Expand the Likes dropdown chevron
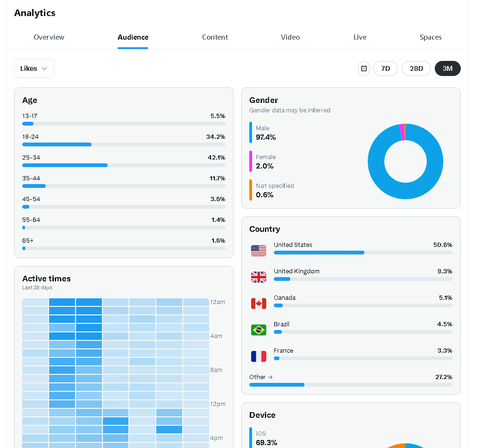Image resolution: width=482 pixels, height=448 pixels. pyautogui.click(x=44, y=68)
